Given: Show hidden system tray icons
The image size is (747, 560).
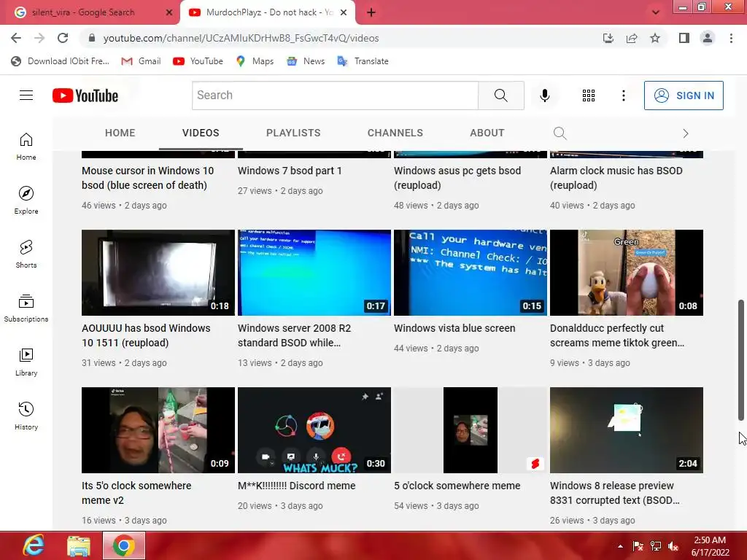Looking at the screenshot, I should [620, 546].
